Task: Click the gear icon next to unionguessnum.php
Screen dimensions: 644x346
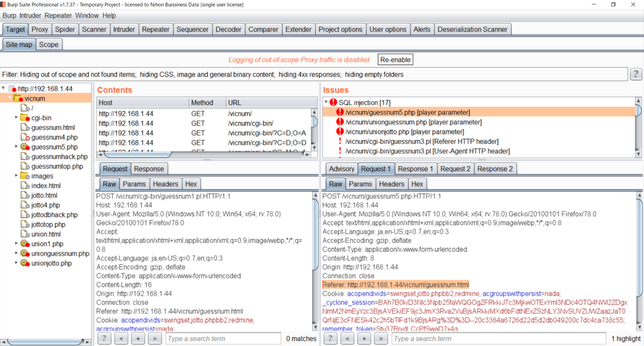Action: click(x=25, y=254)
